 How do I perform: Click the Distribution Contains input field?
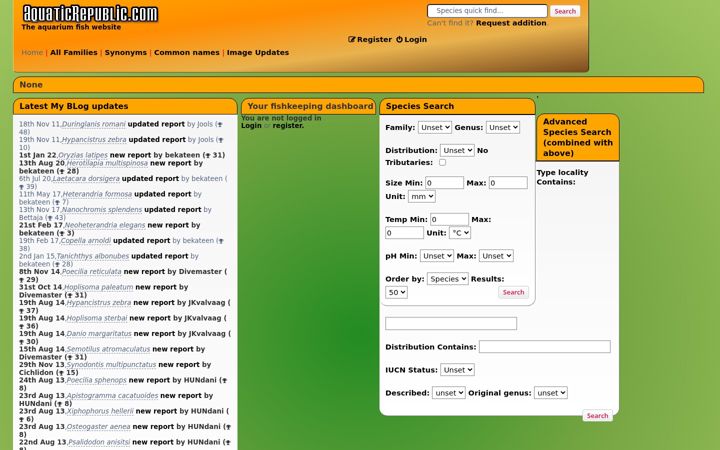coord(545,347)
